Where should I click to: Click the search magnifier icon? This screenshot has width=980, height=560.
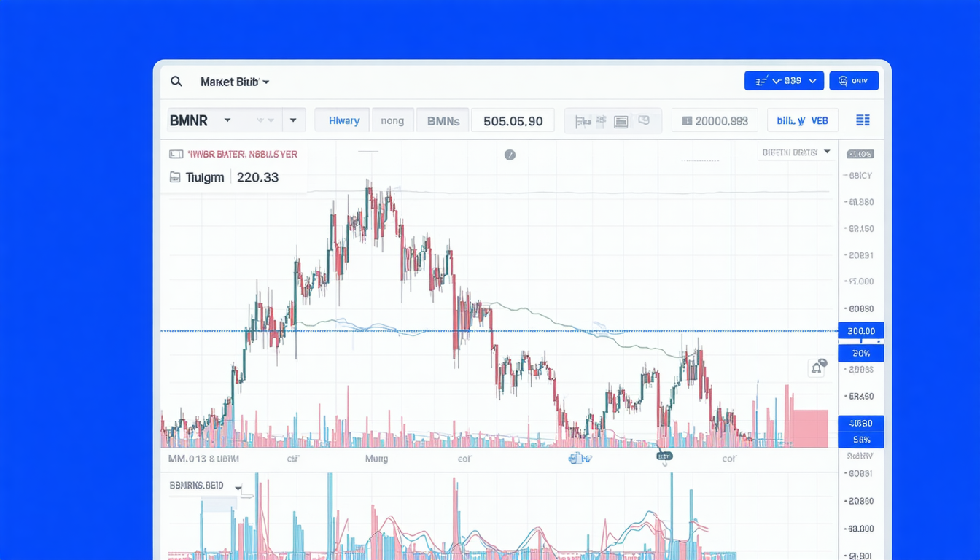176,82
